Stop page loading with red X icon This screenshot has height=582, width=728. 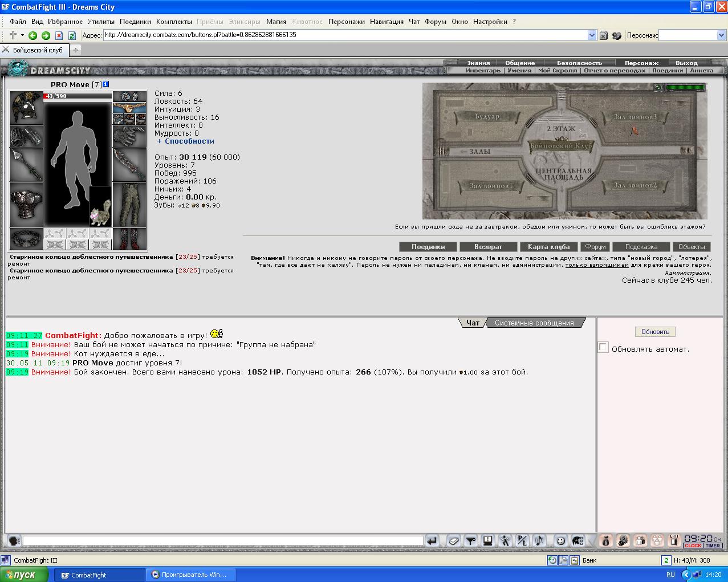pos(59,35)
